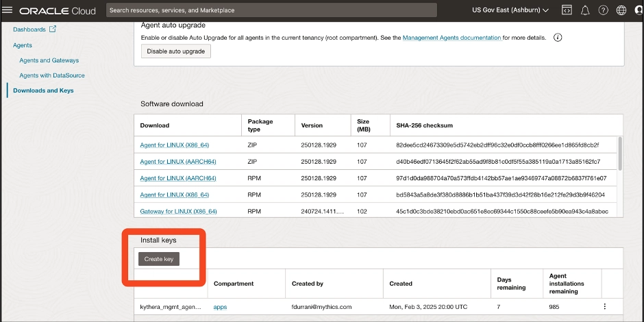Select checksum starting with 45c1d0c3

[502, 212]
